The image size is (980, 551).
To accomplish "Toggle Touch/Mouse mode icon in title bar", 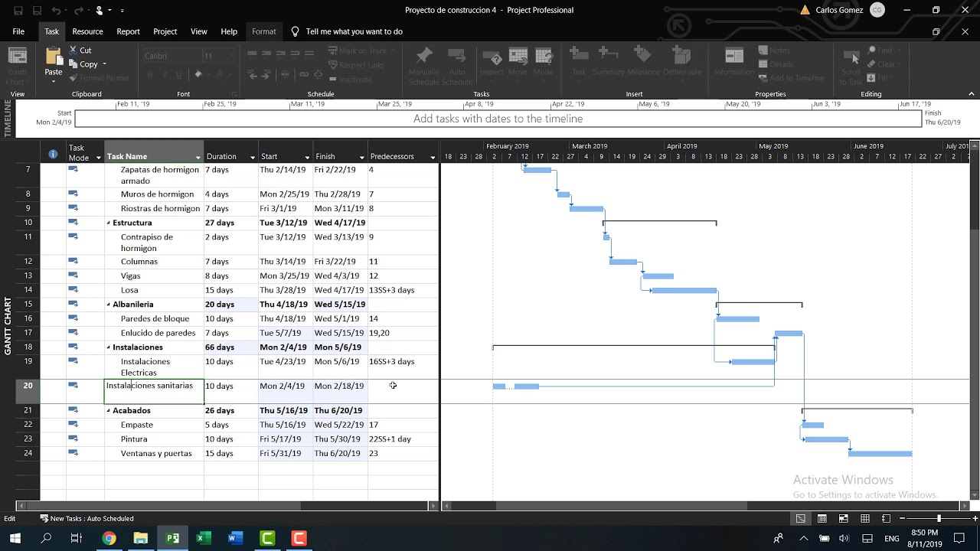I will click(100, 11).
